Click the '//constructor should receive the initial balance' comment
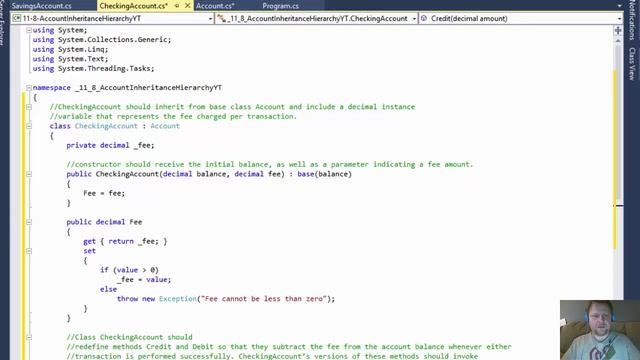This screenshot has width=640, height=360. point(269,164)
